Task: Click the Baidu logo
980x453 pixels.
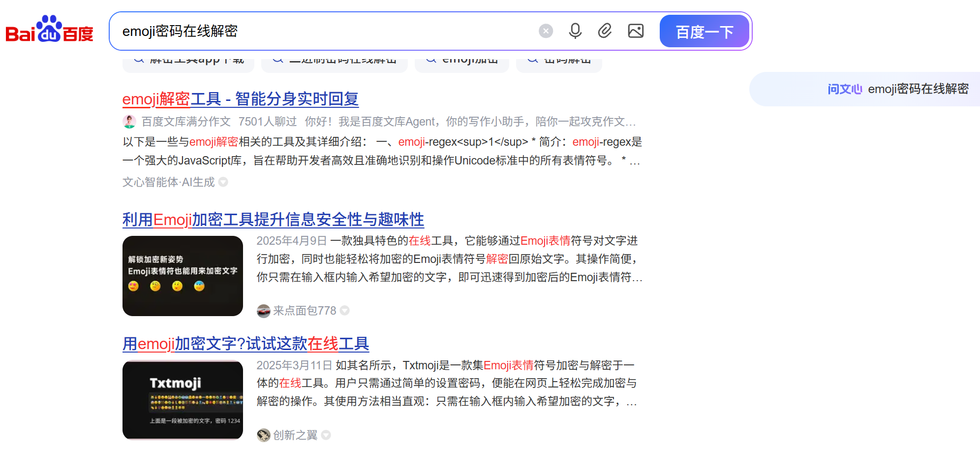Action: point(48,31)
